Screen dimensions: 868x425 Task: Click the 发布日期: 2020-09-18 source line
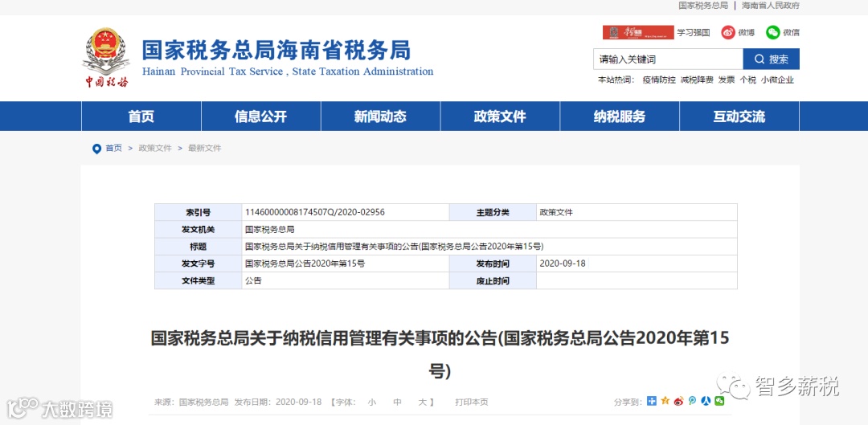click(278, 403)
